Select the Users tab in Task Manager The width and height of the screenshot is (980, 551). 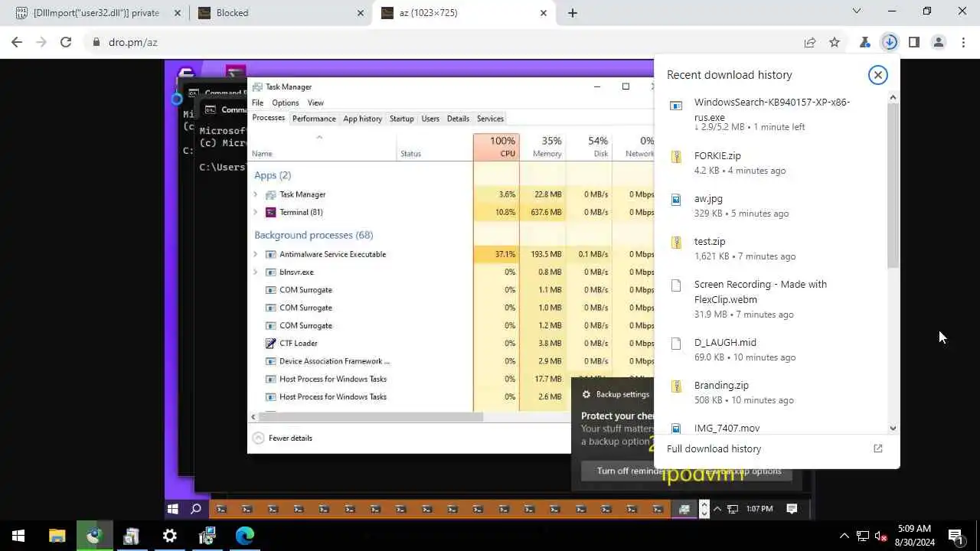(x=430, y=119)
